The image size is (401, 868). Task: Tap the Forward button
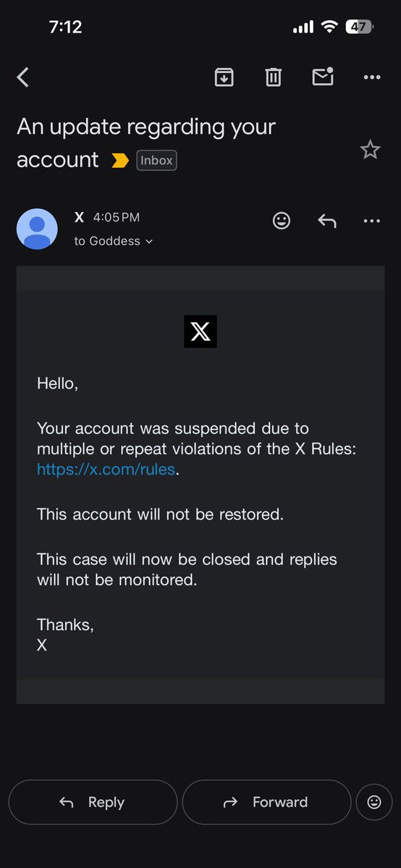[x=266, y=802]
